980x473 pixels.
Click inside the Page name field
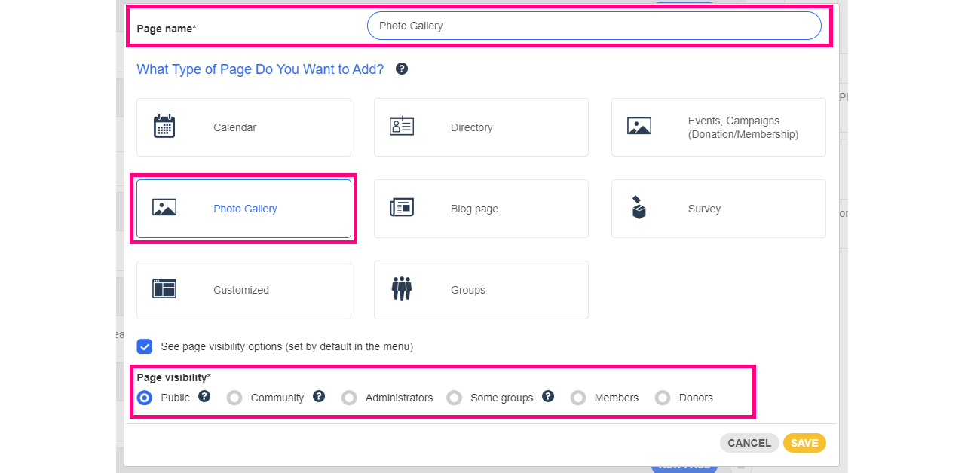593,25
